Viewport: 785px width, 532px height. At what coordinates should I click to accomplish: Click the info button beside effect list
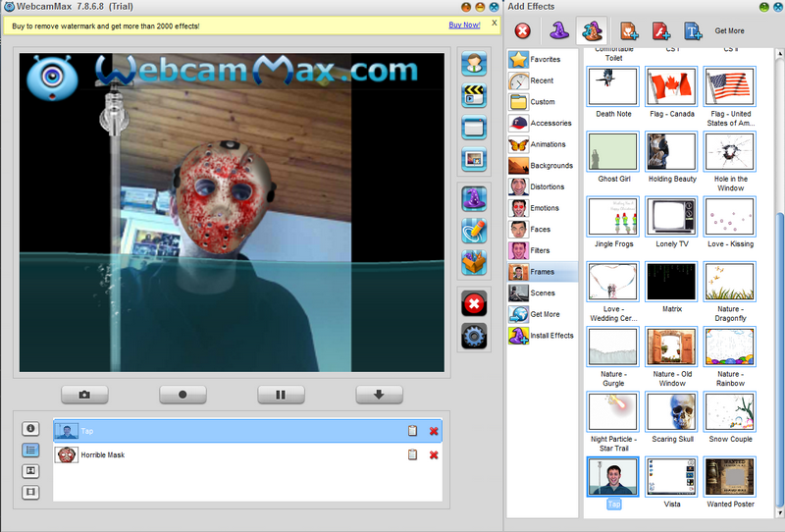pyautogui.click(x=30, y=428)
